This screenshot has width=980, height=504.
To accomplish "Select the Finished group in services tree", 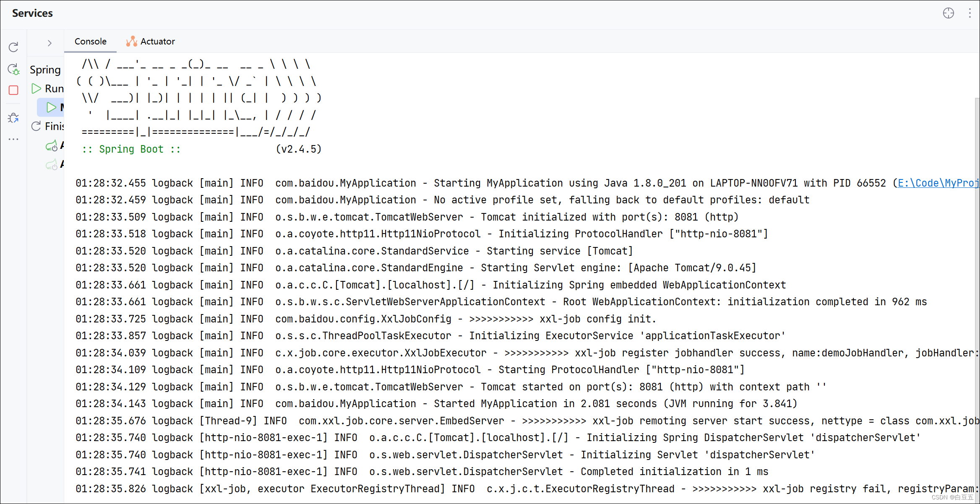I will pyautogui.click(x=47, y=126).
